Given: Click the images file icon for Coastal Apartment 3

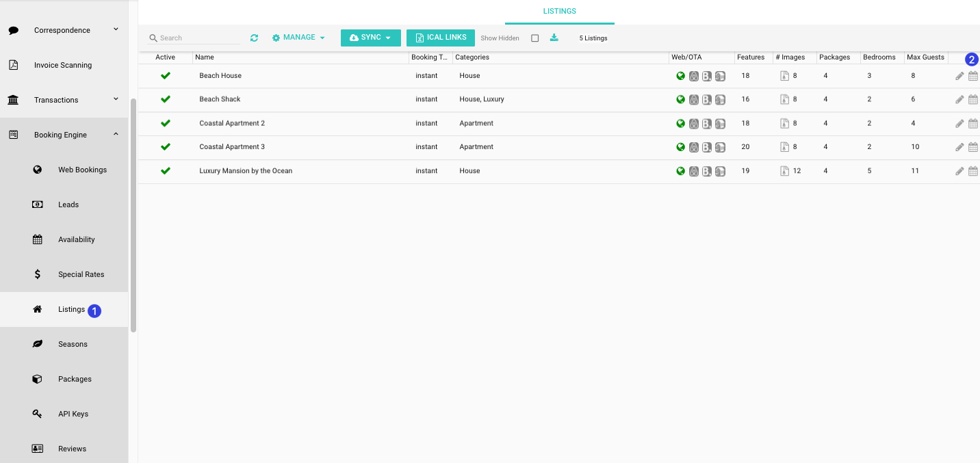Looking at the screenshot, I should [784, 147].
